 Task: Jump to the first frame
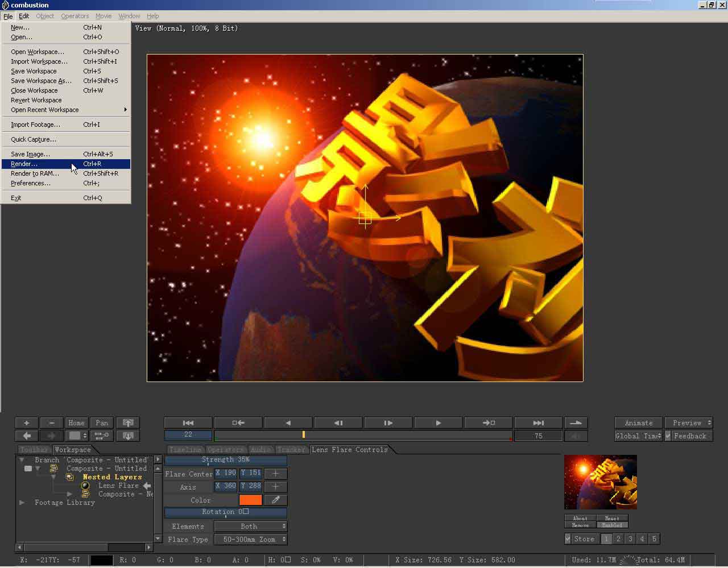tap(188, 423)
